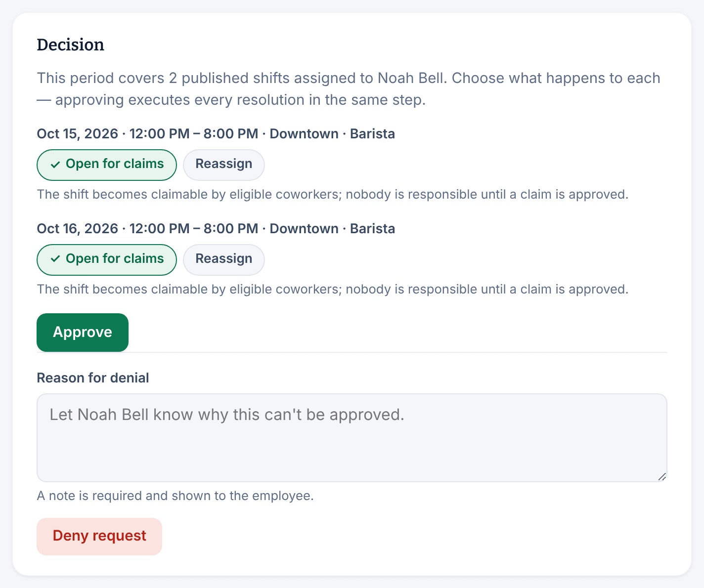Select Open for claims for Oct 15 shift
Viewport: 704px width, 588px height.
107,165
